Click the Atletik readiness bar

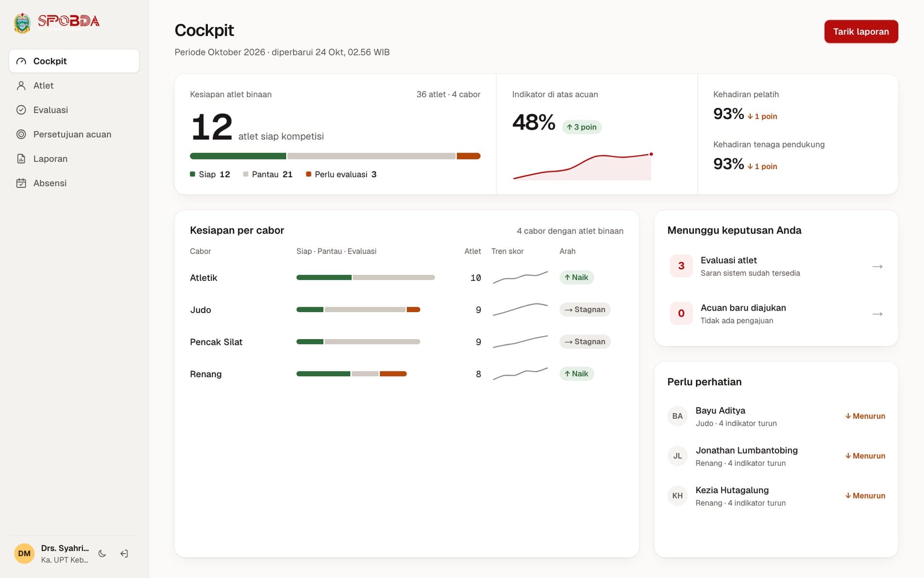(x=366, y=277)
